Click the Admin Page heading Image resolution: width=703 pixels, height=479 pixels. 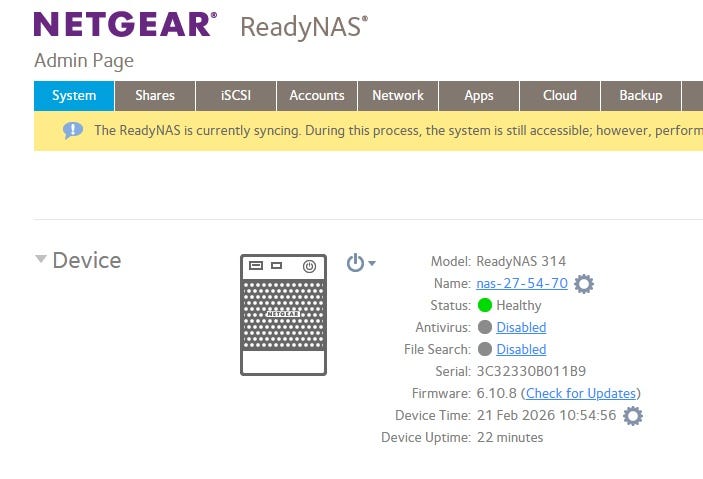(84, 61)
